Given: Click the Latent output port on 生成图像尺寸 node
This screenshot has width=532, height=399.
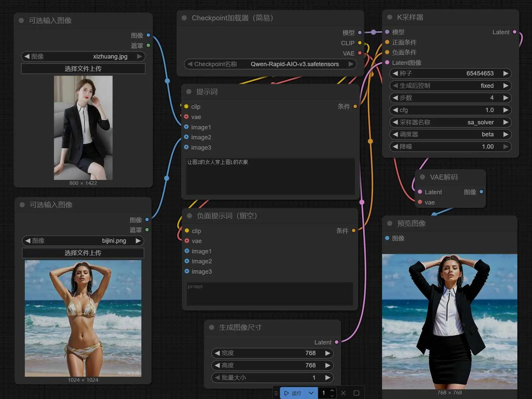Looking at the screenshot, I should 336,342.
